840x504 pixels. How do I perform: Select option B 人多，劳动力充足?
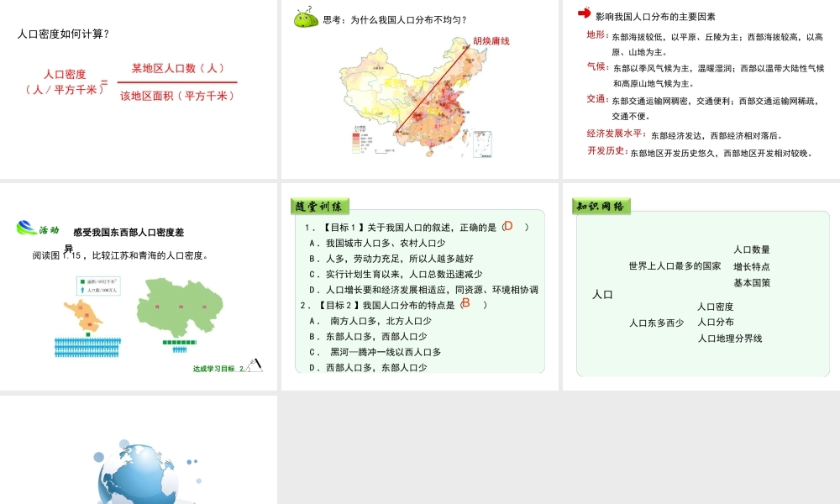[391, 258]
